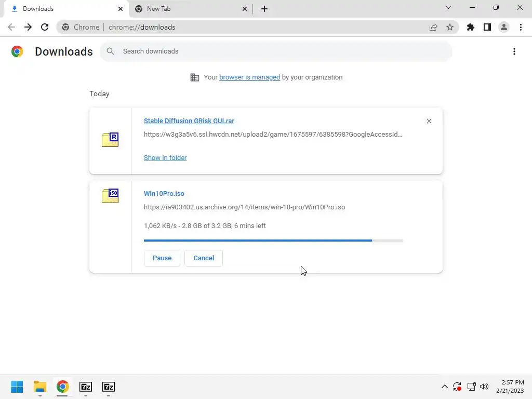Switch to the New Tab tab
532x399 pixels.
(x=191, y=9)
